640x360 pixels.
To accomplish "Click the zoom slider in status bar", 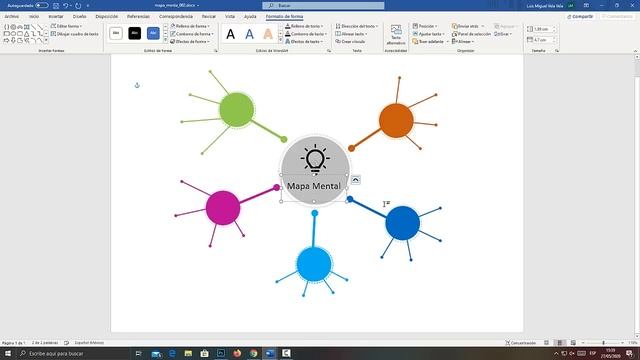I will tap(603, 343).
